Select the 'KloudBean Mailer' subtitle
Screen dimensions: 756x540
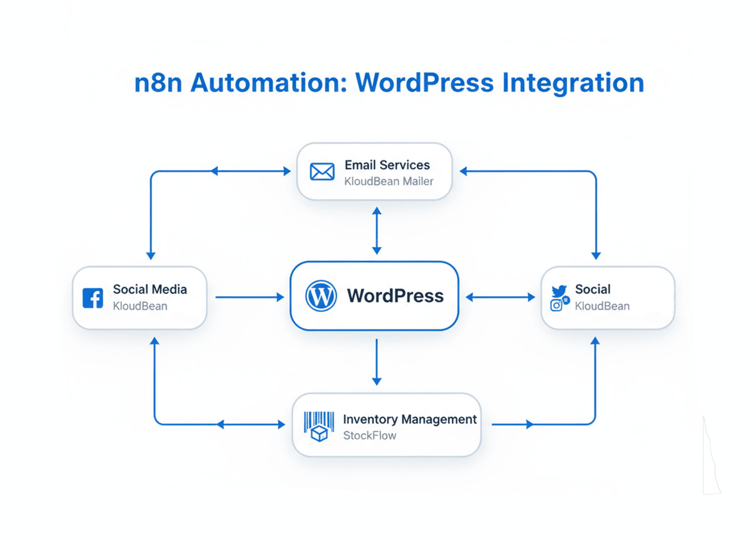click(388, 182)
